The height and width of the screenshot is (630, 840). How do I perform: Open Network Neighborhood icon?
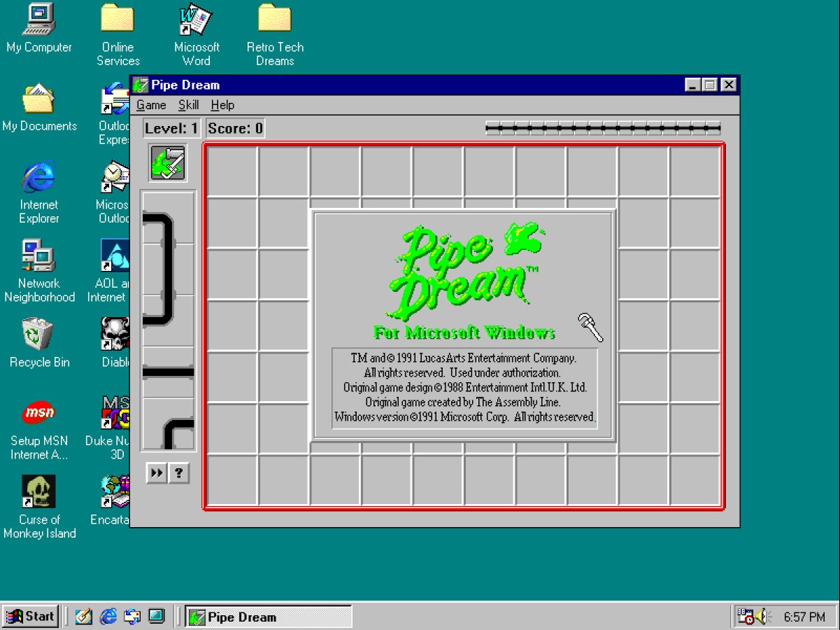click(x=39, y=271)
